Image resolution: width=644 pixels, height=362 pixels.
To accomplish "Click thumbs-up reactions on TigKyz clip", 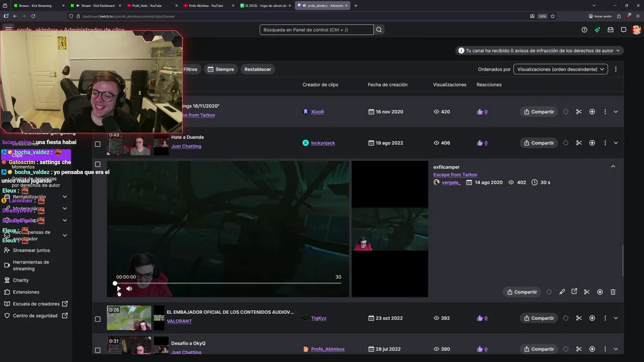I will (x=482, y=318).
